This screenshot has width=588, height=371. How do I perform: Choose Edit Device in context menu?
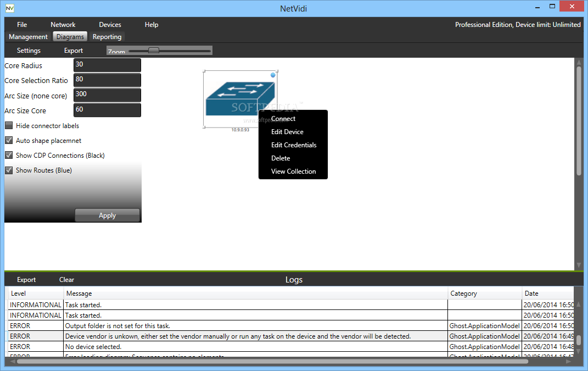287,132
